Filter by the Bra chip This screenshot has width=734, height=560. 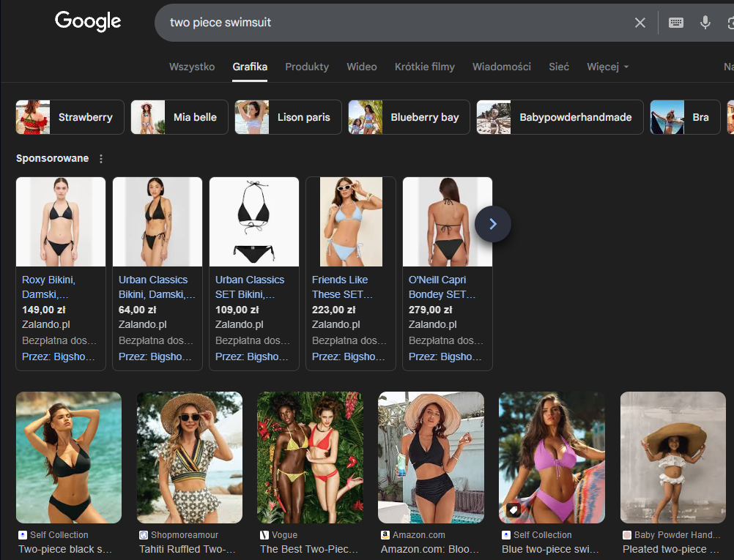[685, 117]
